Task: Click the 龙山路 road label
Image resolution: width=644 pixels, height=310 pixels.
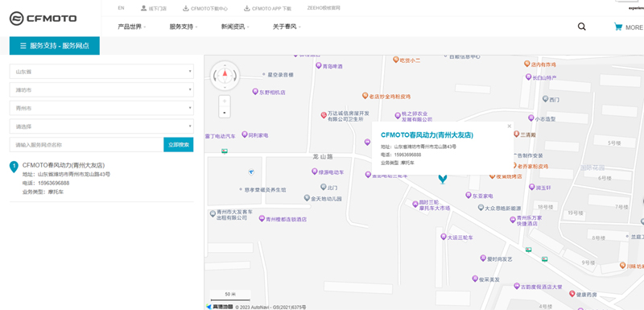Action: click(x=322, y=157)
